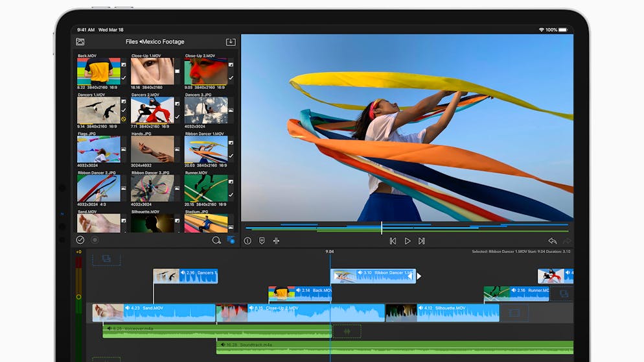The image size is (644, 362).
Task: Select the Flags.JPG library thumbnail
Action: click(98, 149)
